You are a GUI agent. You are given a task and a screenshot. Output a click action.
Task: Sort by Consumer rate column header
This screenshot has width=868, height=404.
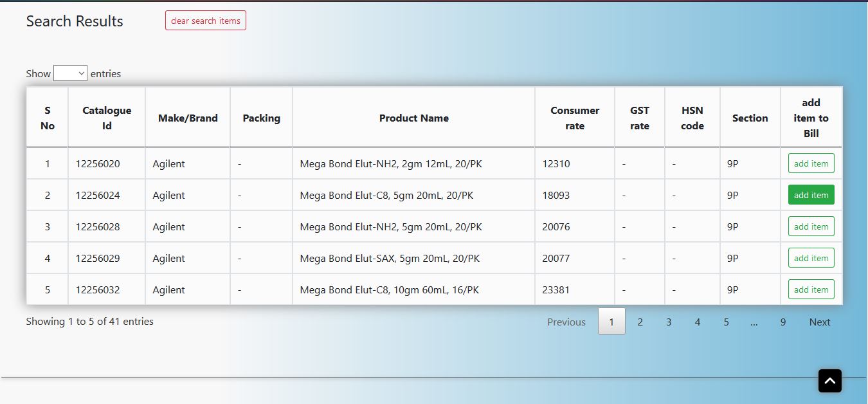[575, 118]
